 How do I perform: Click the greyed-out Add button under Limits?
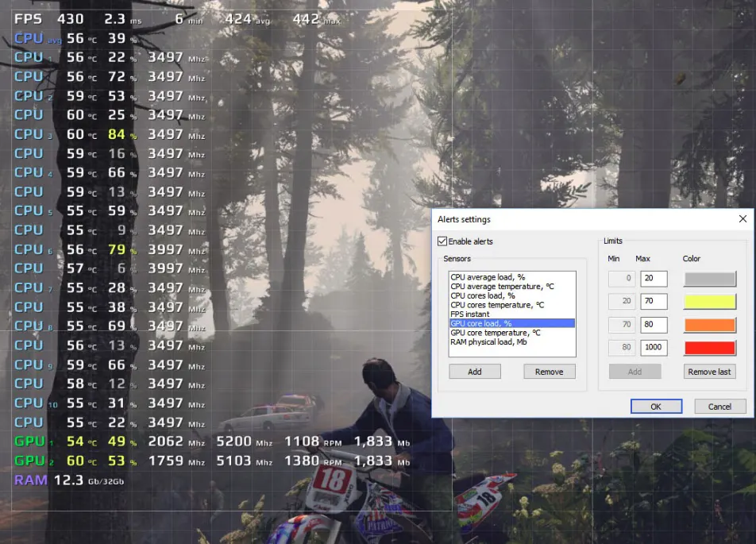pyautogui.click(x=634, y=372)
